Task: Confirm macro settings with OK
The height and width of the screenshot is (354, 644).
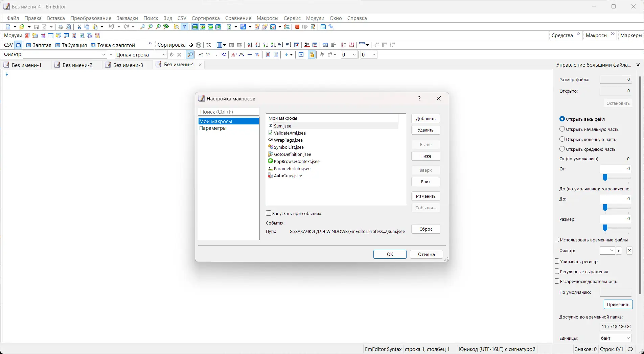Action: pyautogui.click(x=390, y=254)
